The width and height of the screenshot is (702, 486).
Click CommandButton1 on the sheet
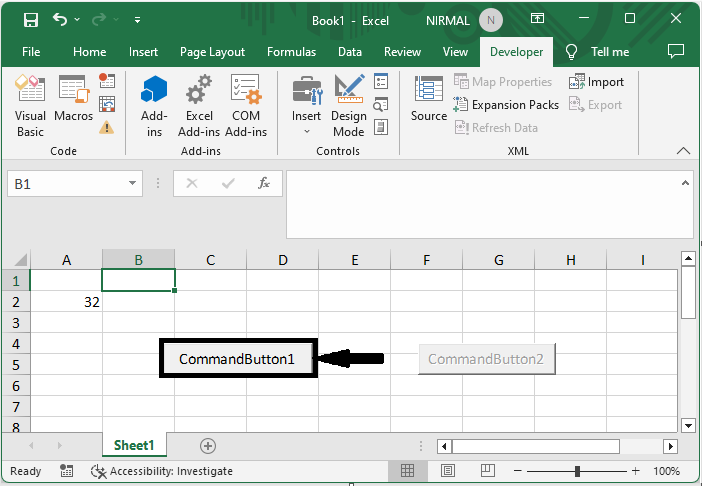pyautogui.click(x=238, y=359)
